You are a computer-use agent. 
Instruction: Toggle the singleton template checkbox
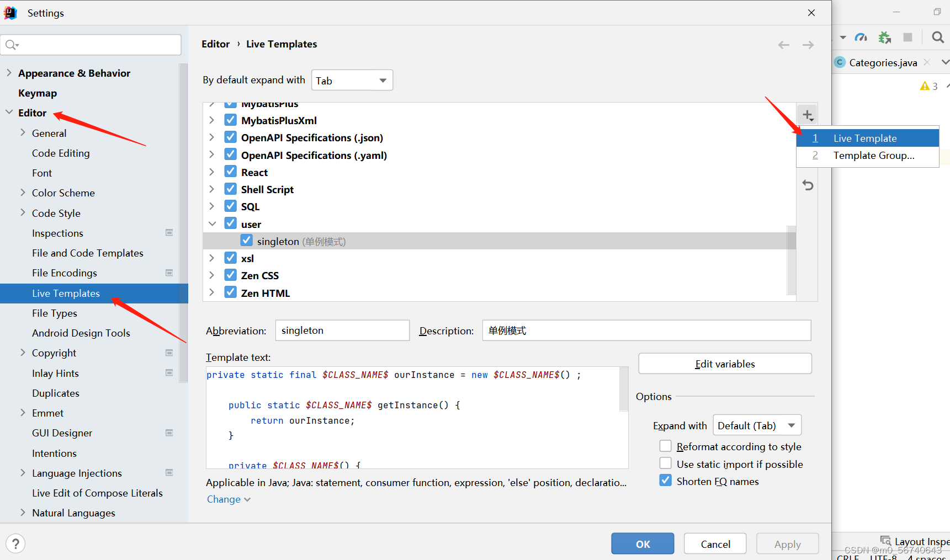click(247, 241)
